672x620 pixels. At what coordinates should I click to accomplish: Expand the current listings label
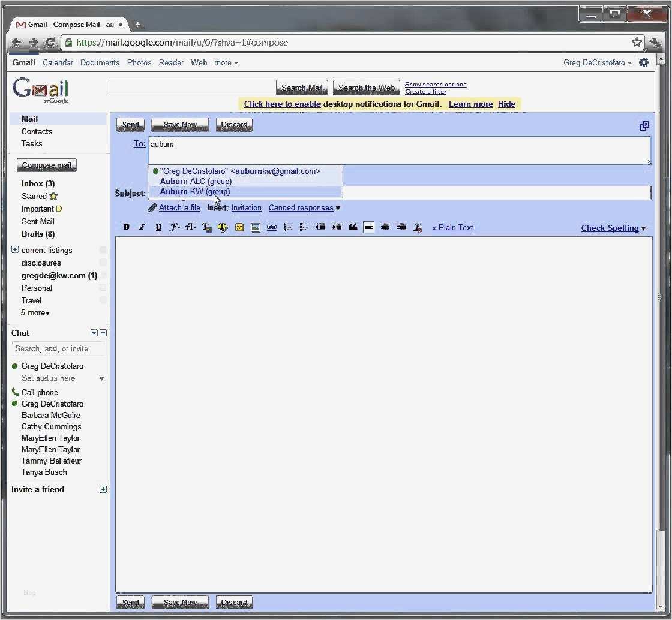click(x=15, y=250)
